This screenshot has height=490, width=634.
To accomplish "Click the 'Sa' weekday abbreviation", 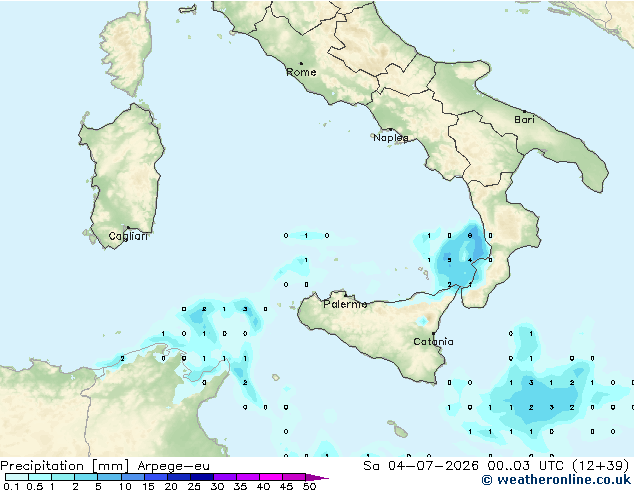I will pos(371,466).
